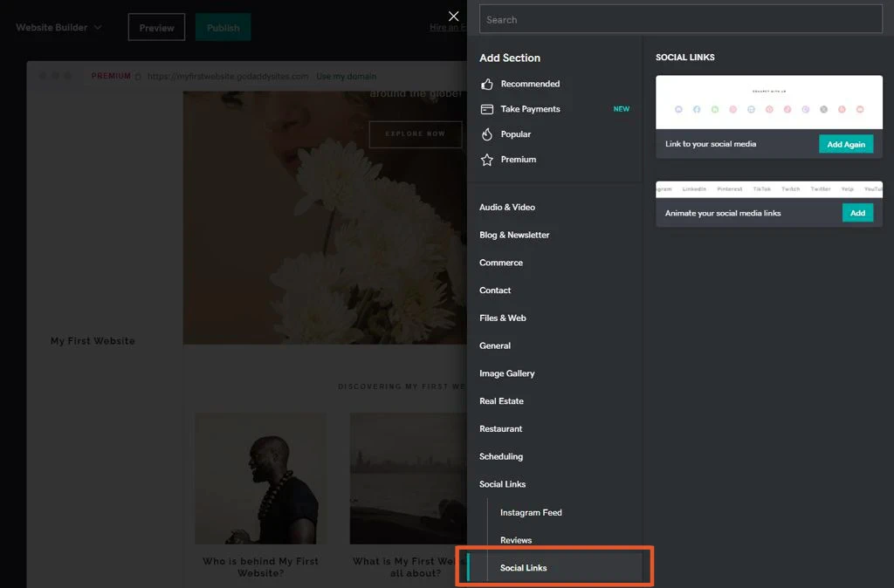The image size is (894, 588).
Task: Click the Recommended thumbs-up icon
Action: pos(487,85)
